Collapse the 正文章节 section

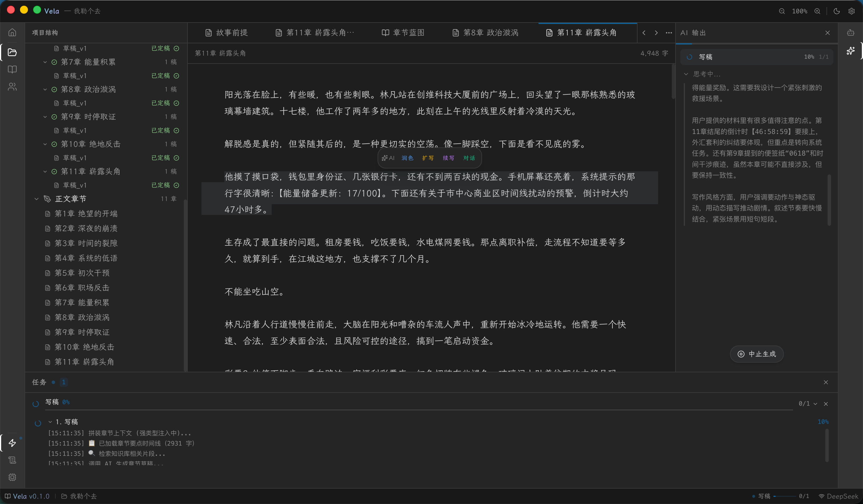[37, 198]
